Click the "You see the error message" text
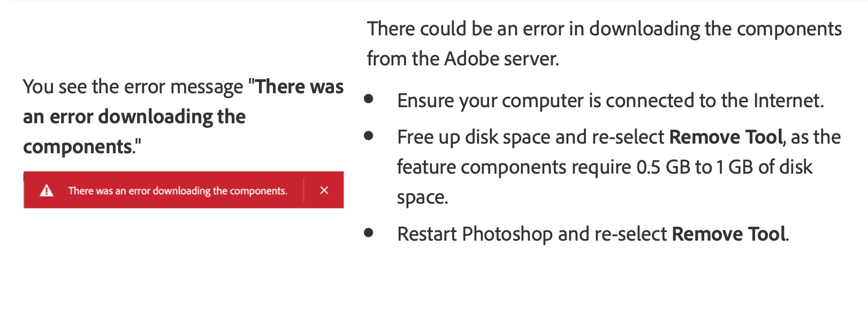This screenshot has width=868, height=328. 133,87
